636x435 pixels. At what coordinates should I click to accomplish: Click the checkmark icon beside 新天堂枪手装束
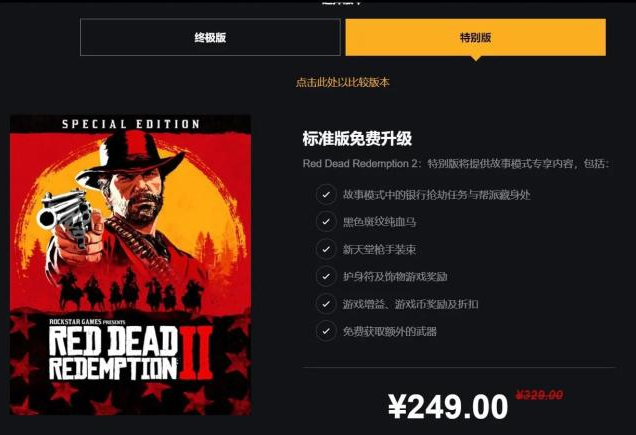click(x=326, y=249)
